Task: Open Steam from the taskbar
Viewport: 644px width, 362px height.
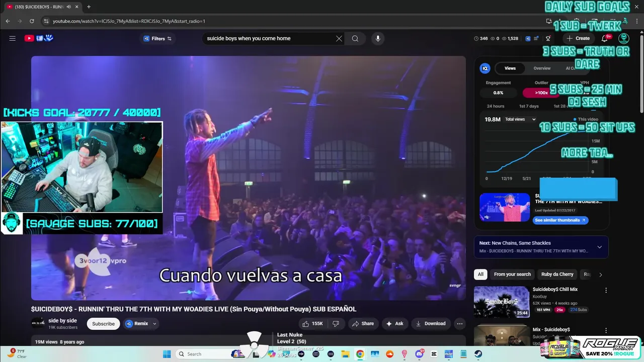Action: [x=478, y=354]
